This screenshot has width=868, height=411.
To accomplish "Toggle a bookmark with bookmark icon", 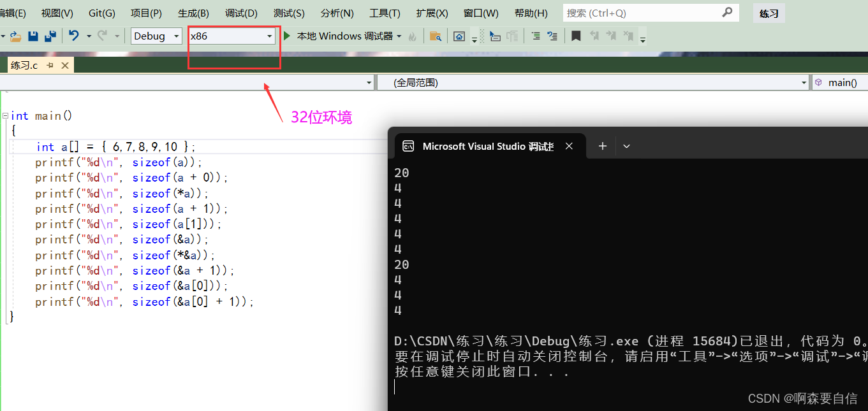I will tap(576, 36).
